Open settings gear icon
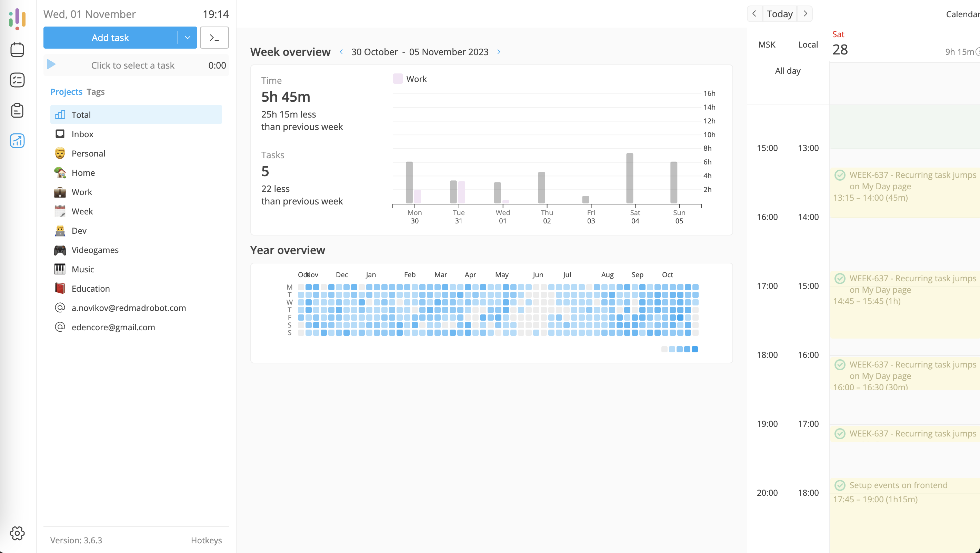The image size is (980, 553). [17, 533]
